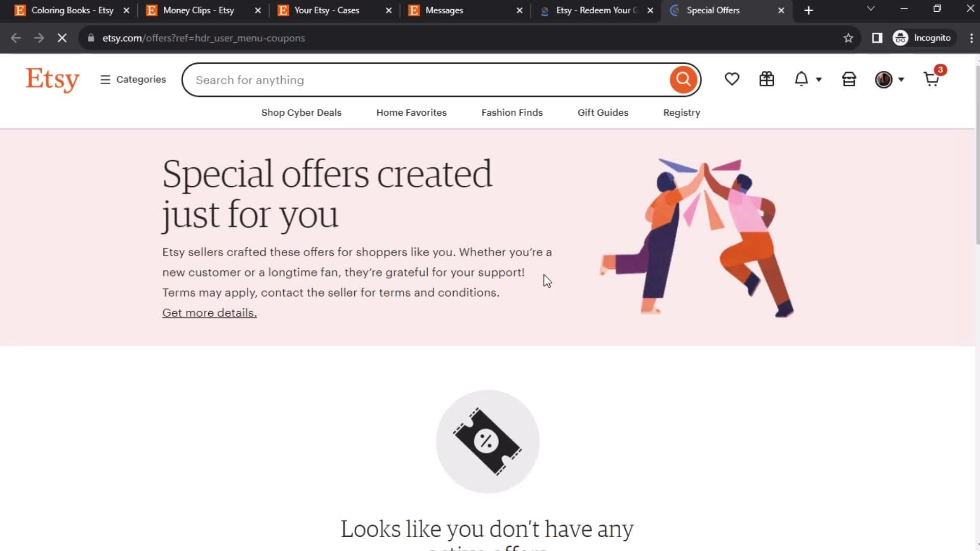Open Categories navigation menu

(133, 80)
